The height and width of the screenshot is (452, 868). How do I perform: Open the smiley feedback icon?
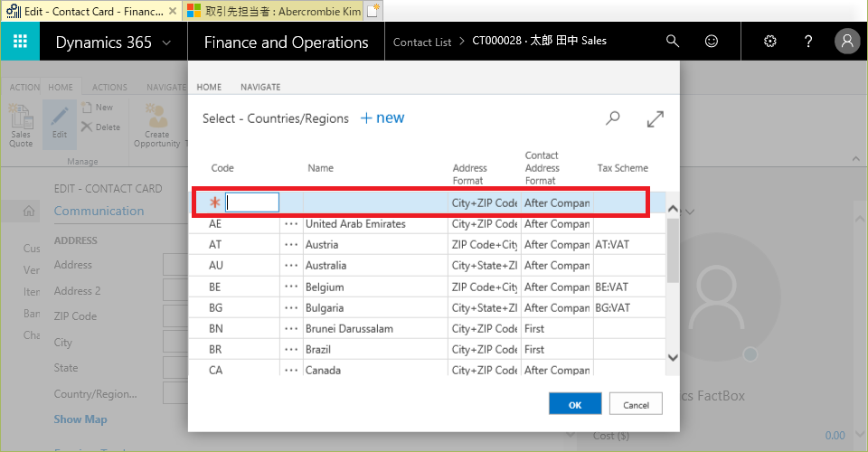click(x=712, y=42)
